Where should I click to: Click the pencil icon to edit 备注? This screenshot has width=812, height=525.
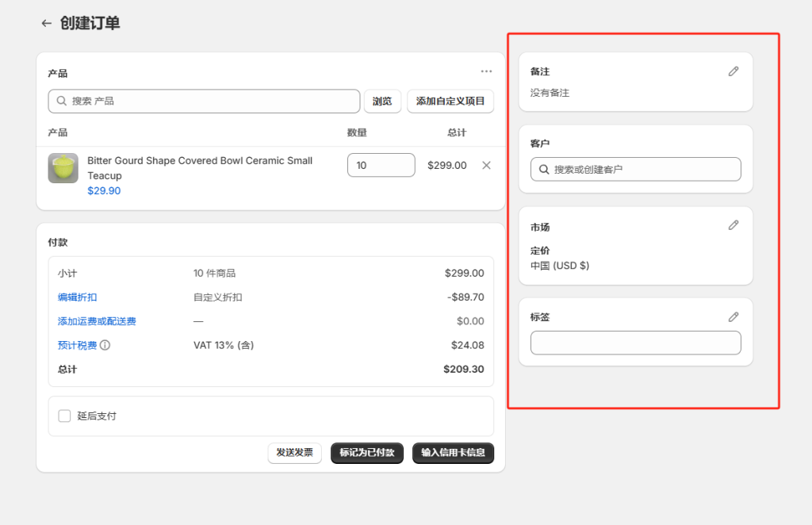tap(733, 71)
